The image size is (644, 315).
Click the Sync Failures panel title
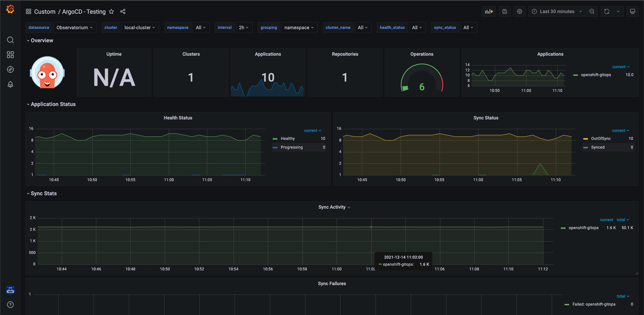(332, 283)
